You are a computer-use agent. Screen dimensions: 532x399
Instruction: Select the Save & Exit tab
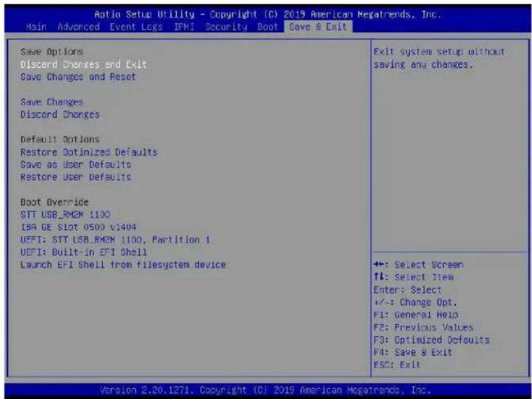(318, 27)
